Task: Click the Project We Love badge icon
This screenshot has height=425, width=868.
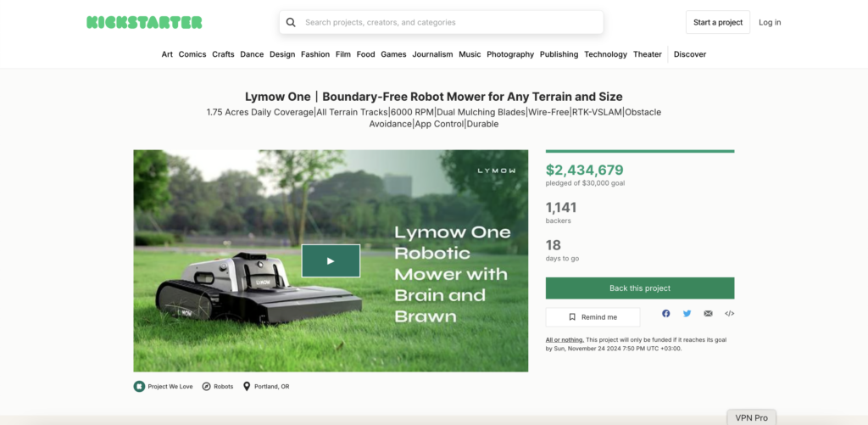Action: (139, 386)
